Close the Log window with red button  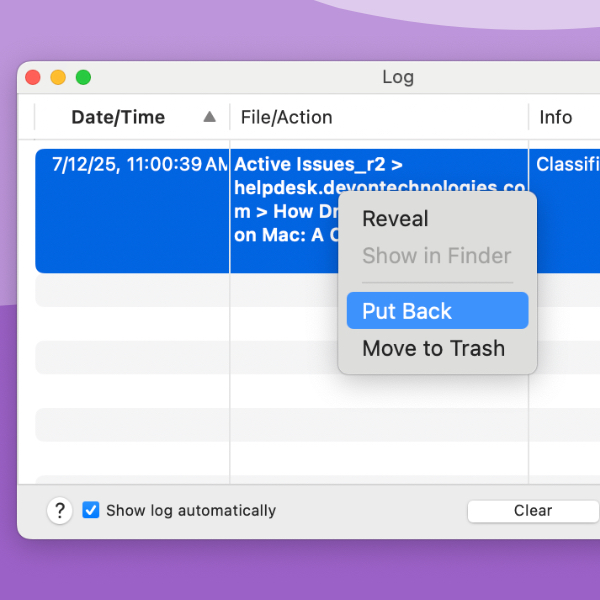coord(33,77)
